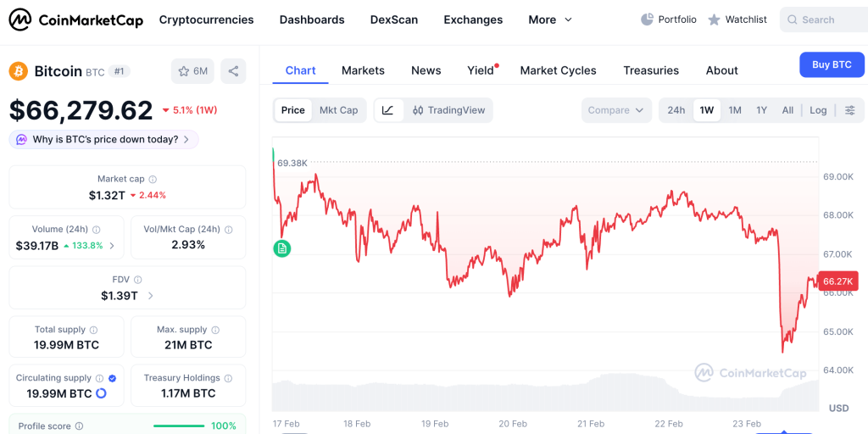Viewport: 868px width, 434px height.
Task: Open Why is BTC's price down today
Action: (x=103, y=140)
